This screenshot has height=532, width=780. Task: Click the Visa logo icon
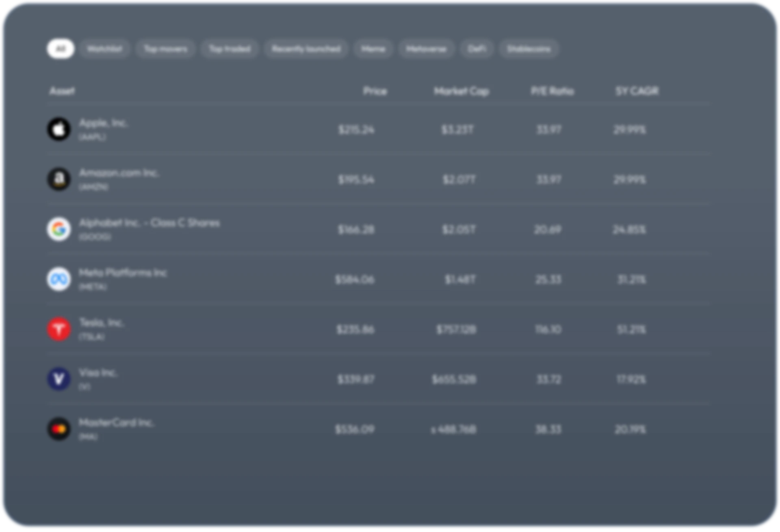pyautogui.click(x=59, y=379)
